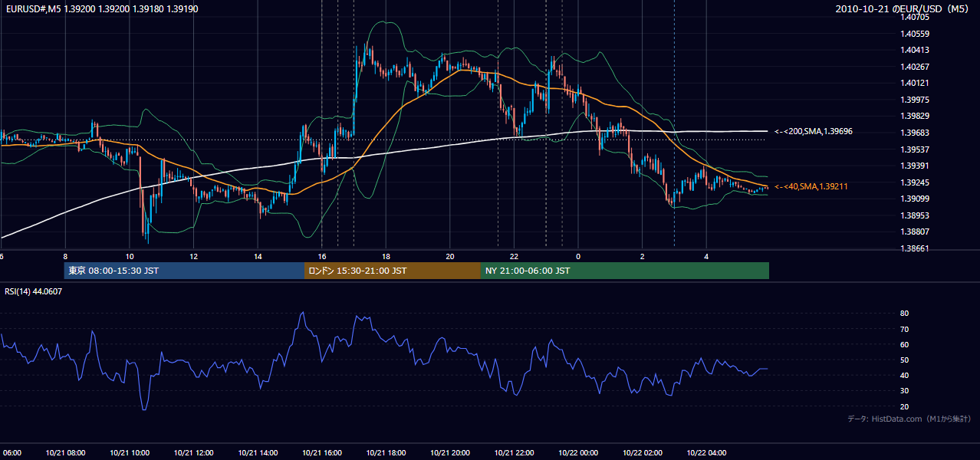980x460 pixels.
Task: Click the 06:00 bottom time label
Action: tap(11, 452)
